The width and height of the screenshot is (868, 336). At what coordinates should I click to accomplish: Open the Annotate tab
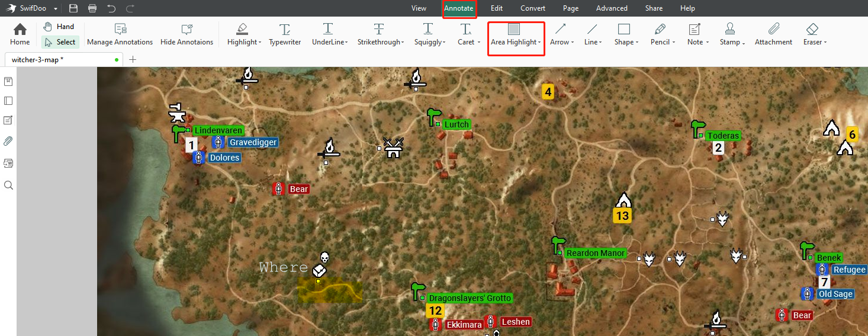coord(459,8)
